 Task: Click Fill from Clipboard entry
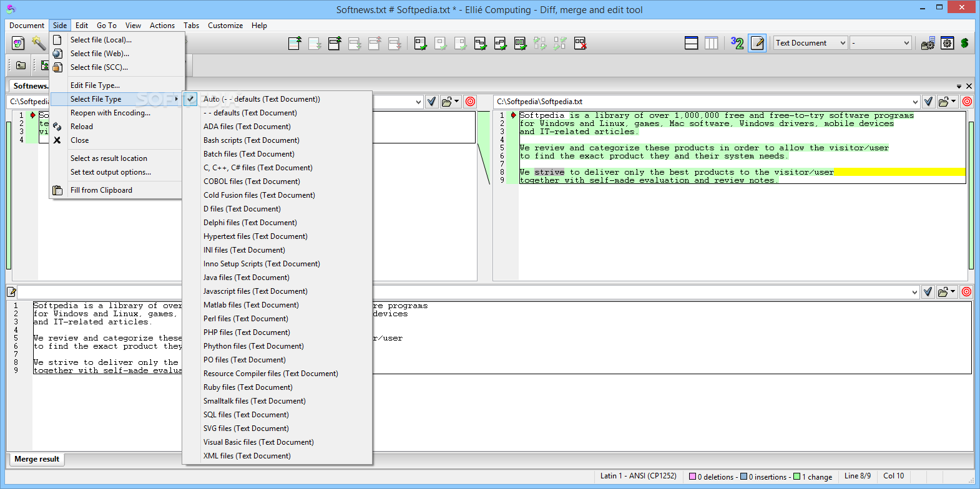click(117, 190)
